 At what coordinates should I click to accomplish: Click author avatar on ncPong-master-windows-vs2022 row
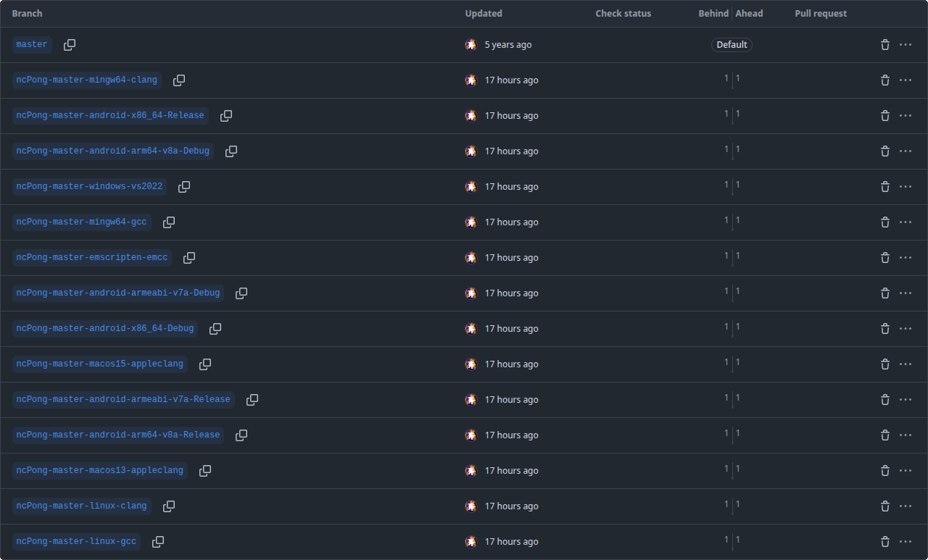pyautogui.click(x=471, y=187)
